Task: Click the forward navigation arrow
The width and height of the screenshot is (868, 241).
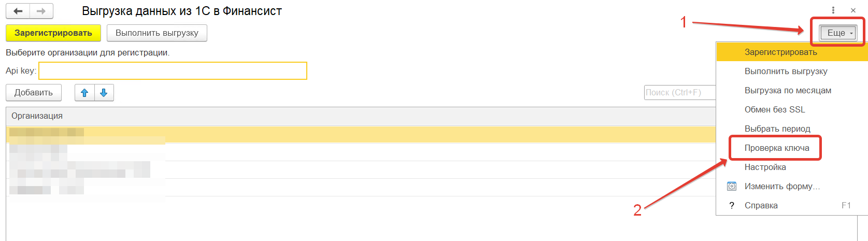Action: (41, 11)
